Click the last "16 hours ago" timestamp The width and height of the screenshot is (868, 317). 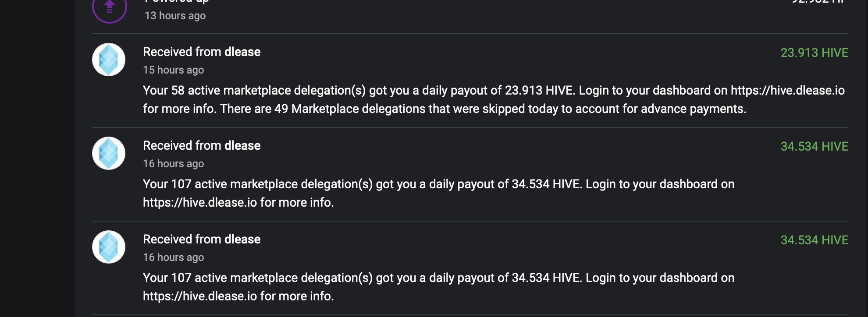[x=173, y=257]
